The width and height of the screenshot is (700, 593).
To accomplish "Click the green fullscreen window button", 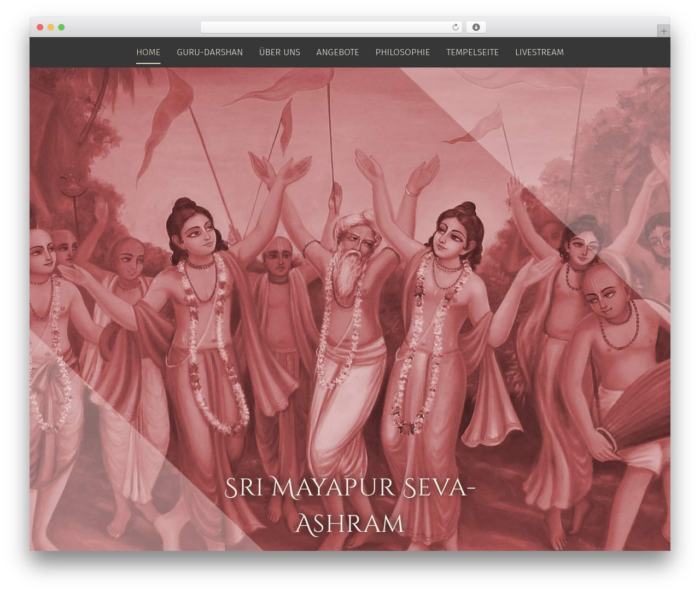I will 61,27.
